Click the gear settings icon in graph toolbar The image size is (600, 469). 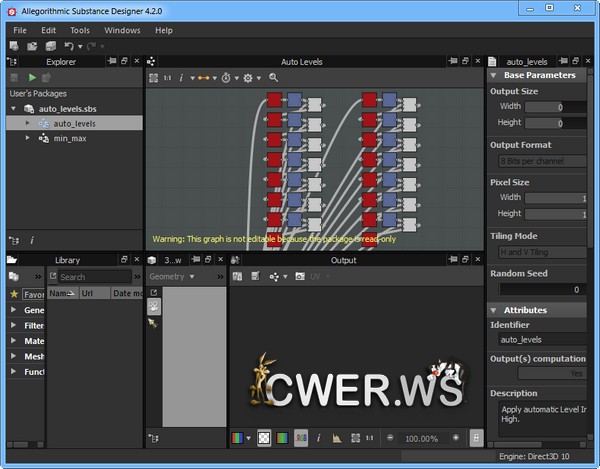click(x=248, y=78)
